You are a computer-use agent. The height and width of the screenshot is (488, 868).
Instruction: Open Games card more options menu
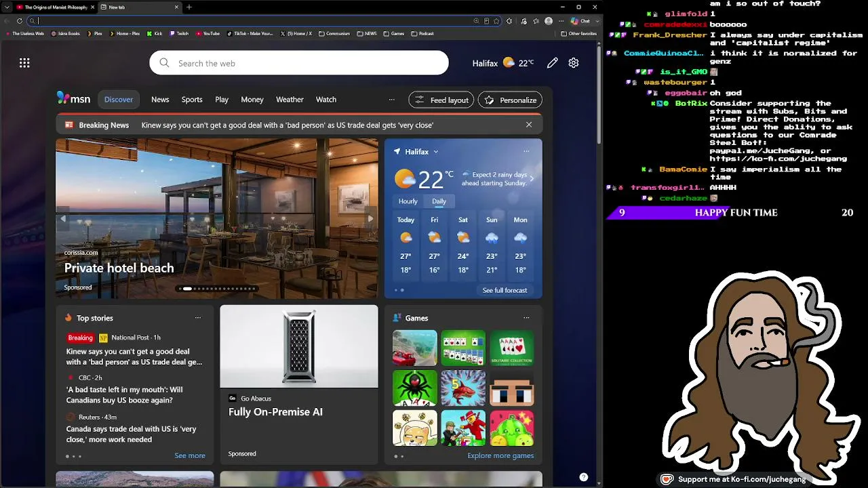pos(526,318)
